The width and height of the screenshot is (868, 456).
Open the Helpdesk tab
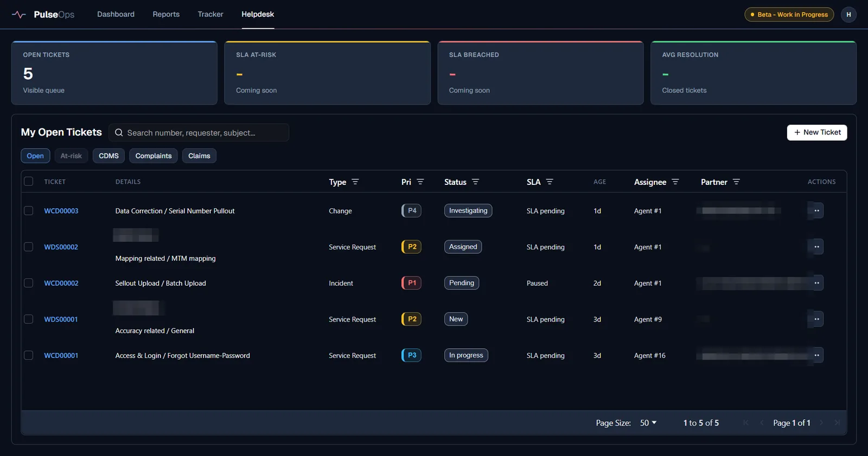click(258, 14)
